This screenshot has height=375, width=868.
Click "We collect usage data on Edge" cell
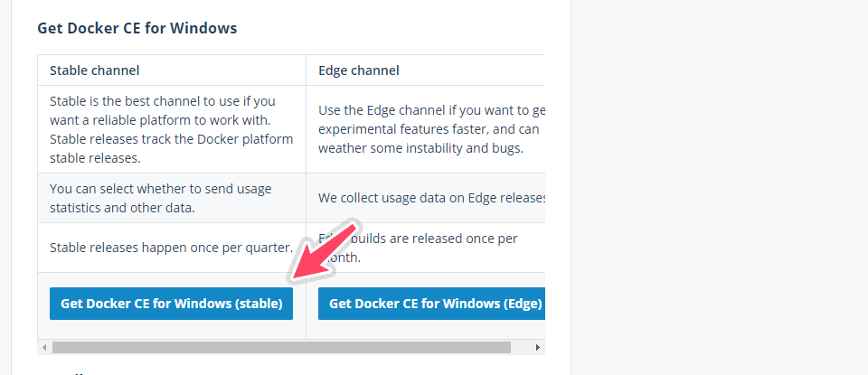pyautogui.click(x=426, y=198)
